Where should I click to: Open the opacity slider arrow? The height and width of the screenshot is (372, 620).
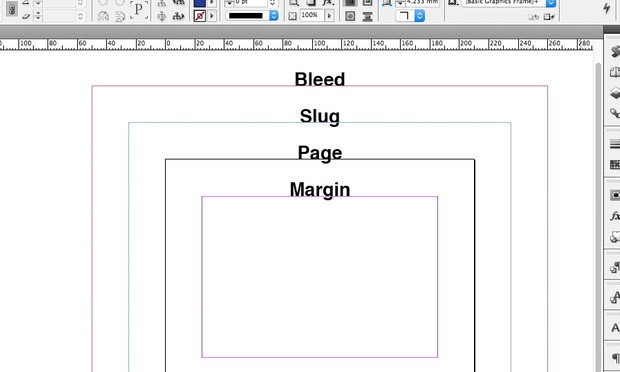329,16
